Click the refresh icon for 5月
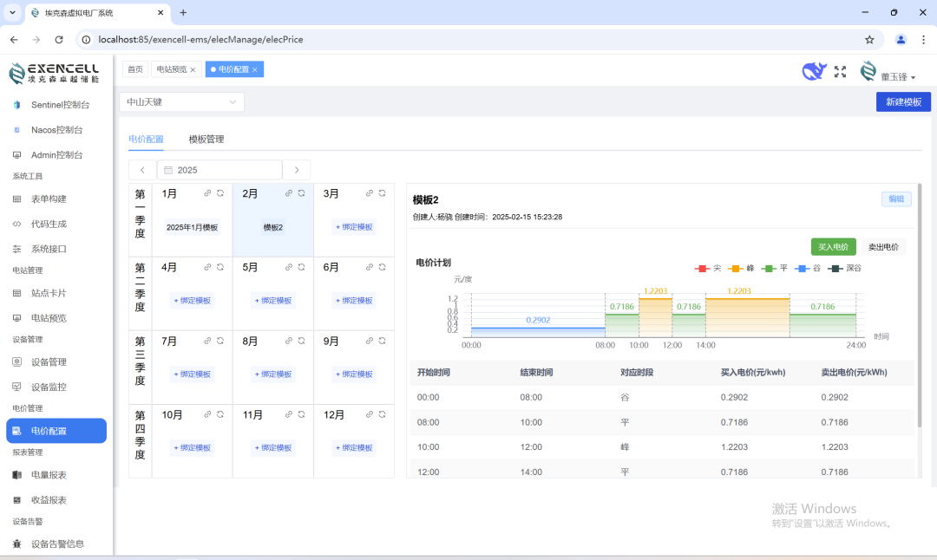The height and width of the screenshot is (560, 937). [x=302, y=268]
